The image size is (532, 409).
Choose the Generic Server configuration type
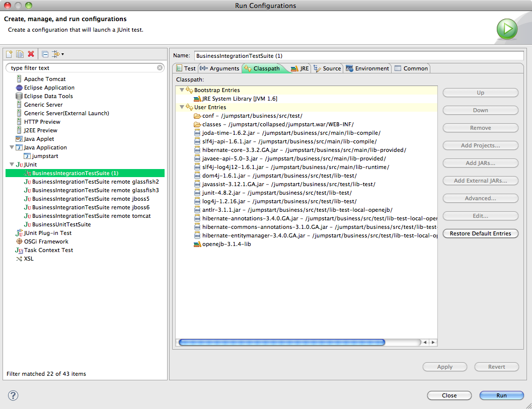click(x=43, y=105)
